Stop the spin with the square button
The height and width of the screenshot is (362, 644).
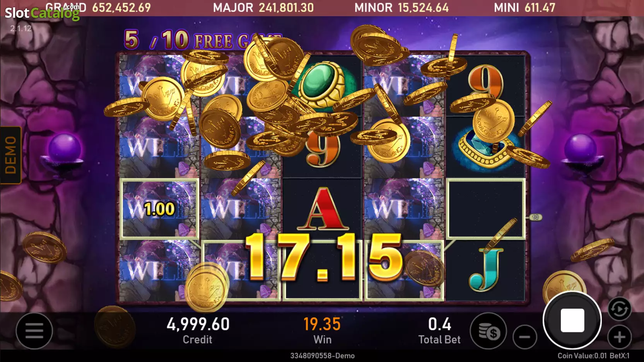click(572, 320)
